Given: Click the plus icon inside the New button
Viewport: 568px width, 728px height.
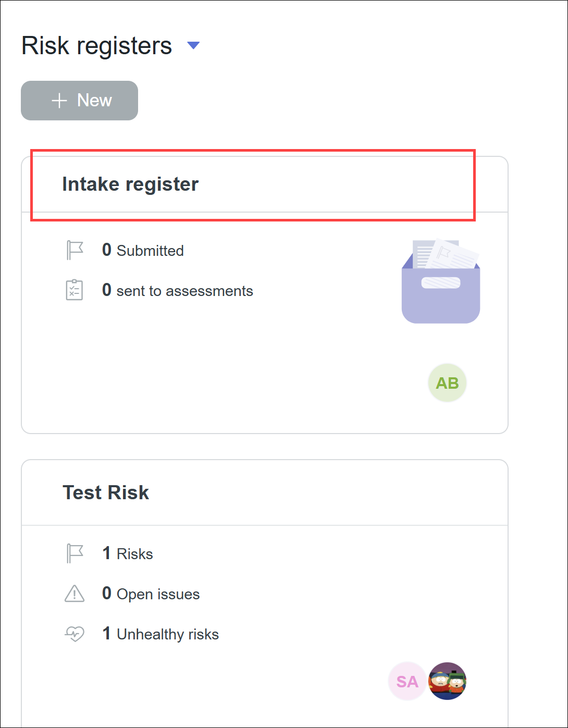Looking at the screenshot, I should point(59,100).
